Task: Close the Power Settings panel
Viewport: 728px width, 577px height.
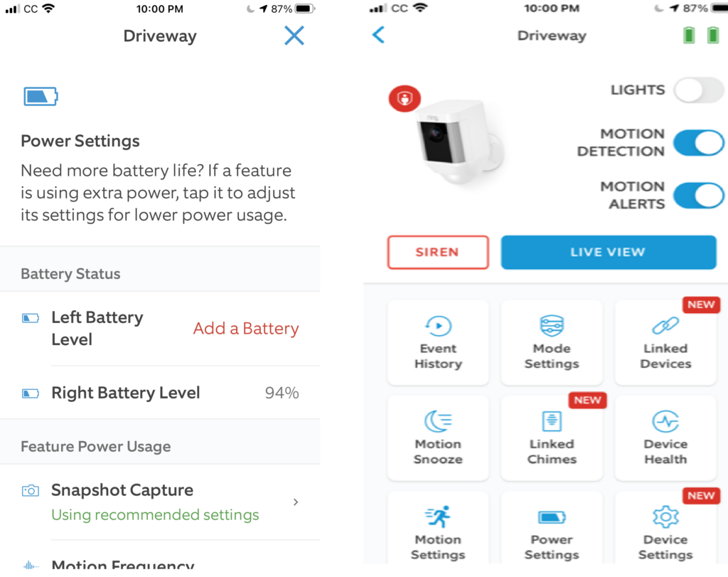Action: click(294, 36)
